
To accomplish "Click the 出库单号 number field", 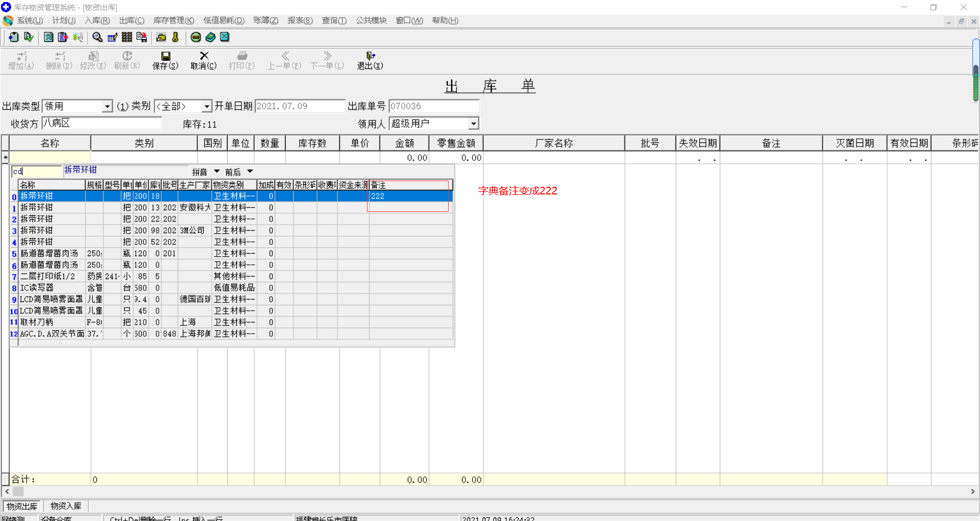I will pyautogui.click(x=434, y=106).
